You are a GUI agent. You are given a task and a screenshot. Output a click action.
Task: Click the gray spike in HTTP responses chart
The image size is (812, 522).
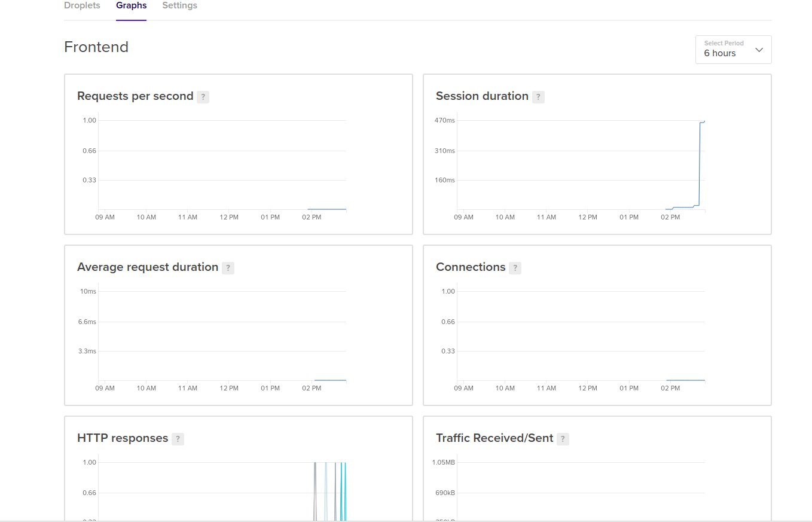tap(315, 490)
